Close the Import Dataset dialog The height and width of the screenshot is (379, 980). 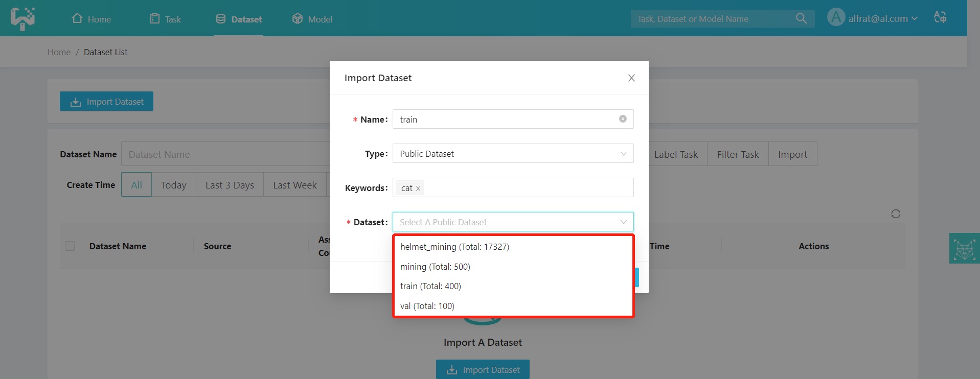point(631,78)
